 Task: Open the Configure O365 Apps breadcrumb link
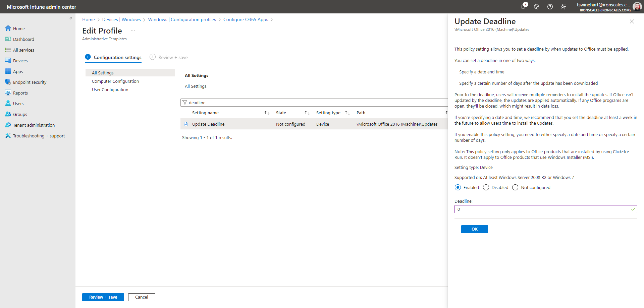pos(246,19)
